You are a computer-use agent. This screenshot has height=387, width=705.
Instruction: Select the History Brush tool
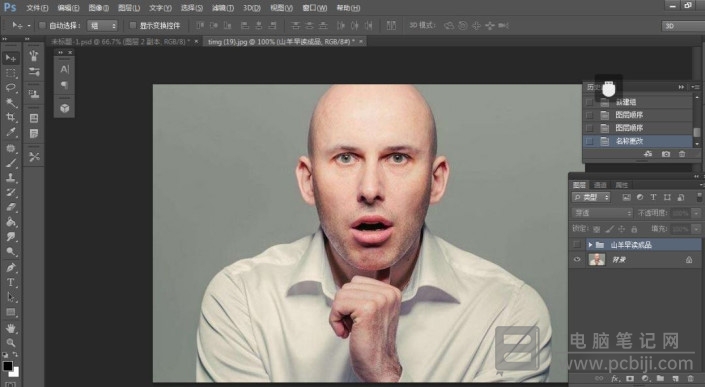click(x=10, y=192)
